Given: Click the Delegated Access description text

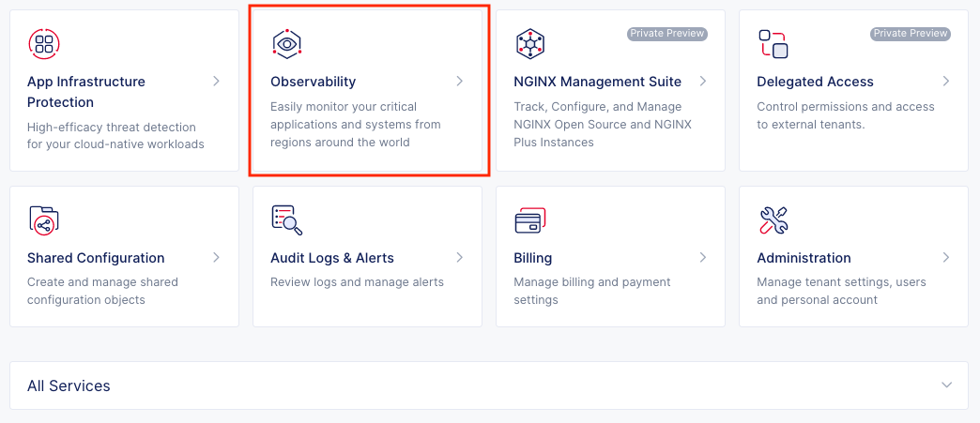Looking at the screenshot, I should (x=845, y=115).
